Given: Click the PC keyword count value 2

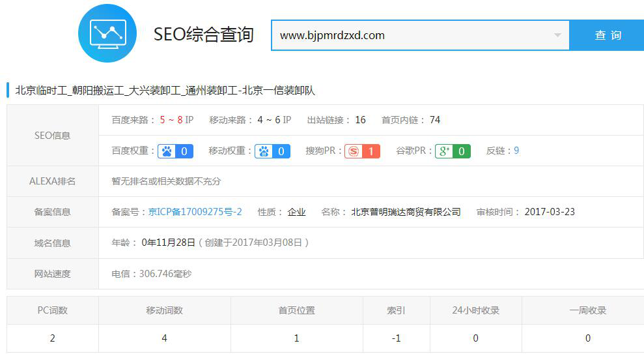Looking at the screenshot, I should 53,338.
